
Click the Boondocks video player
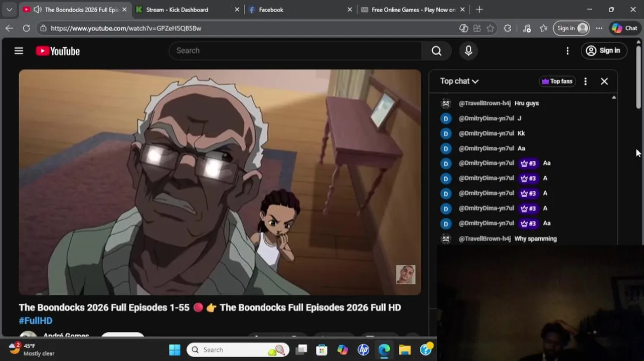[220, 182]
